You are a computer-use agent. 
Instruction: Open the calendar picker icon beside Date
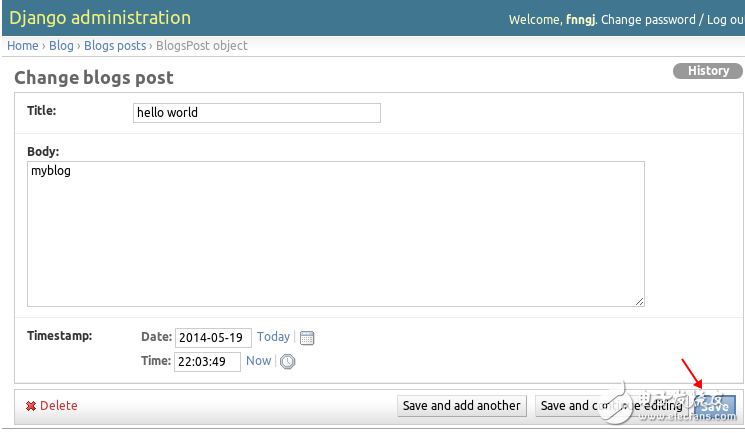(307, 338)
